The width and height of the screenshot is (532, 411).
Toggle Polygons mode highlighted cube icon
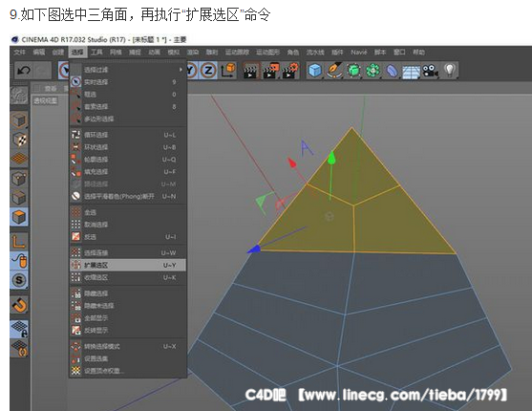[19, 217]
